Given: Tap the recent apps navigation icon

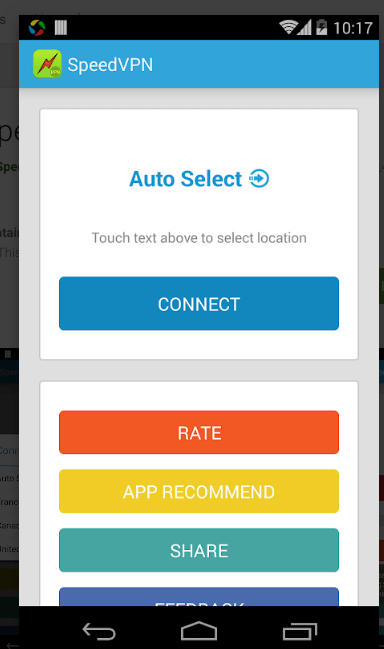Looking at the screenshot, I should point(300,632).
